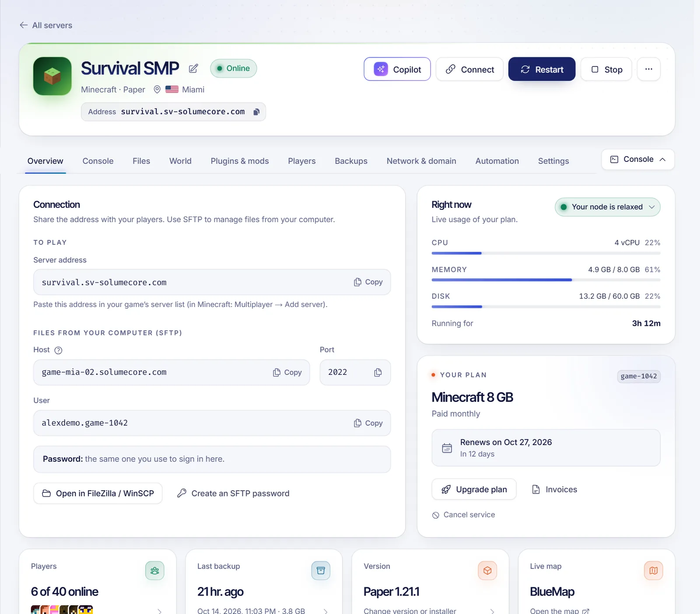View Invoices
The image size is (700, 614).
point(554,489)
